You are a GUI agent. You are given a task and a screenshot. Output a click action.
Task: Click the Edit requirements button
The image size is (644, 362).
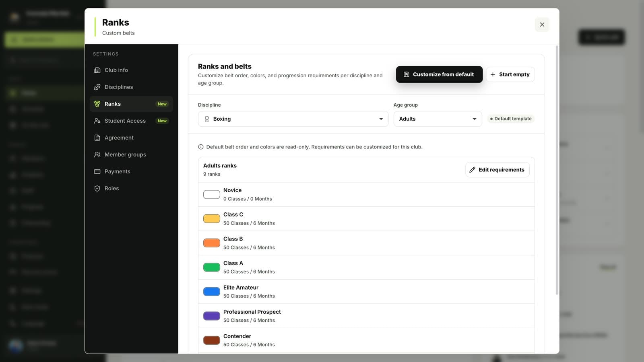click(497, 170)
